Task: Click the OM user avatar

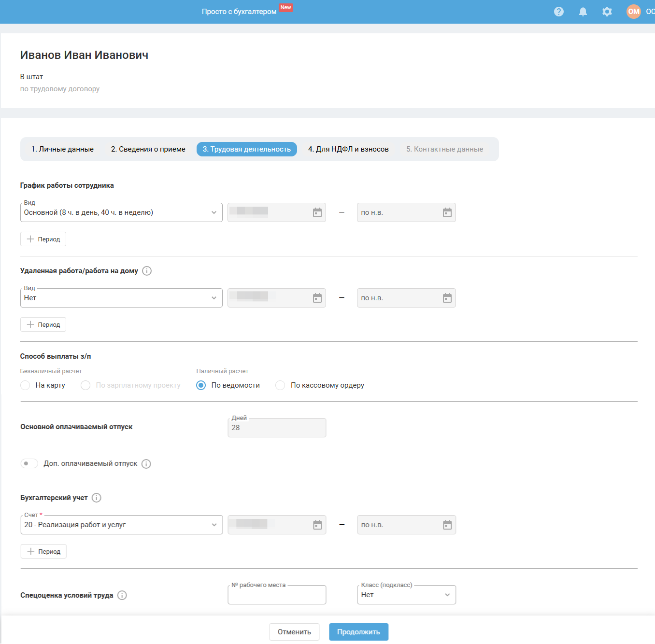Action: click(x=634, y=12)
